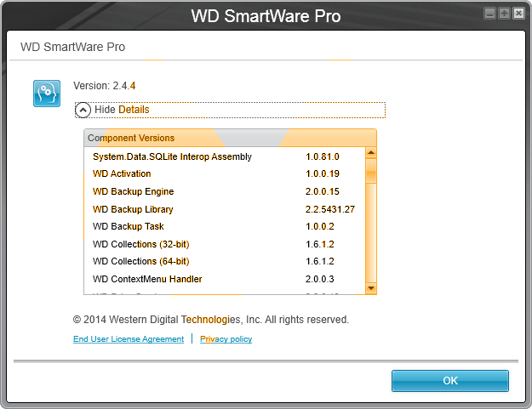Click the WD SmartWare head-with-gears icon

47,94
